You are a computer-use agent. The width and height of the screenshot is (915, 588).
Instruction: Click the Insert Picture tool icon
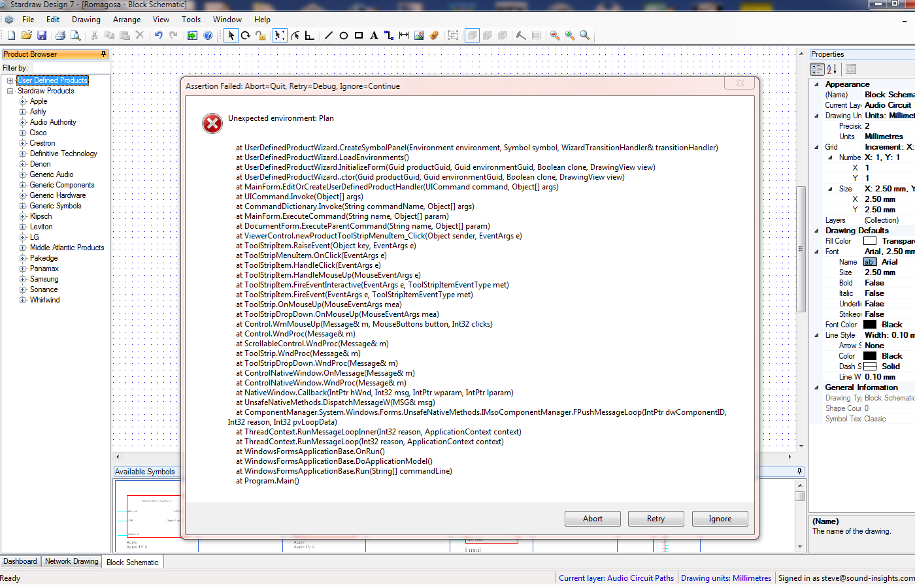[419, 35]
